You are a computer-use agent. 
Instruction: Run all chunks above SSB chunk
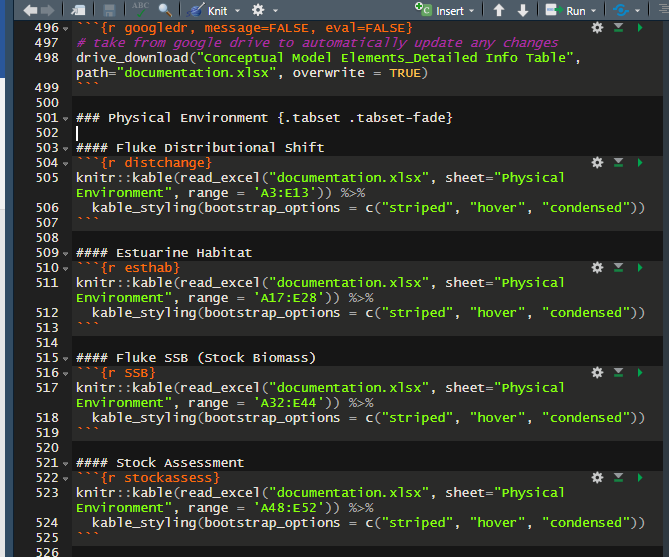click(618, 373)
